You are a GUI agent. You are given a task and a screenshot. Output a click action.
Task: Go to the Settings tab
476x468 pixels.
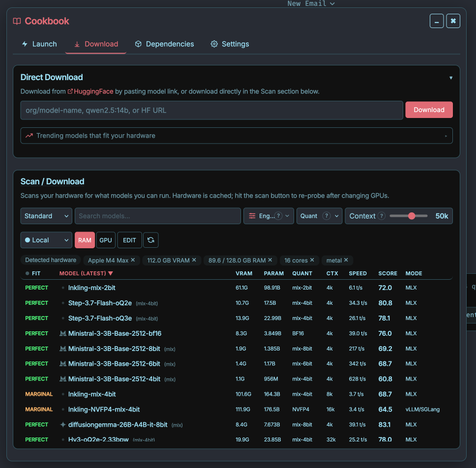pyautogui.click(x=230, y=44)
